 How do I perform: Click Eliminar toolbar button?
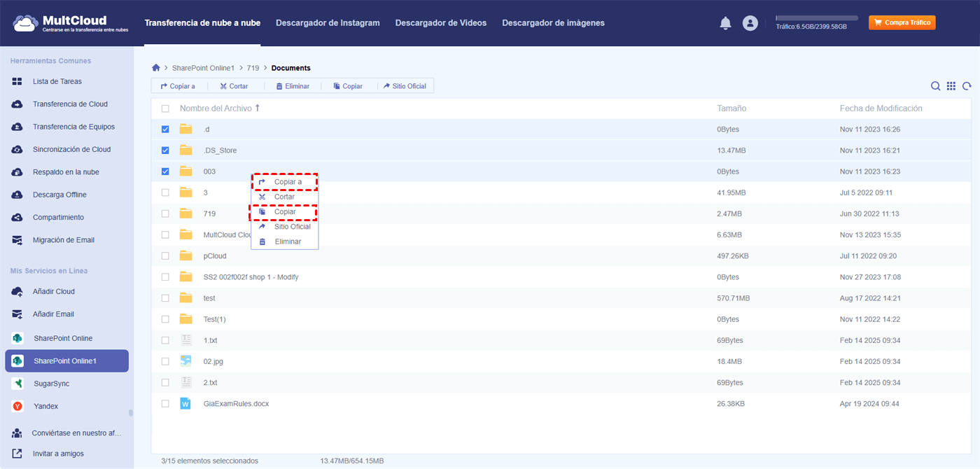293,86
